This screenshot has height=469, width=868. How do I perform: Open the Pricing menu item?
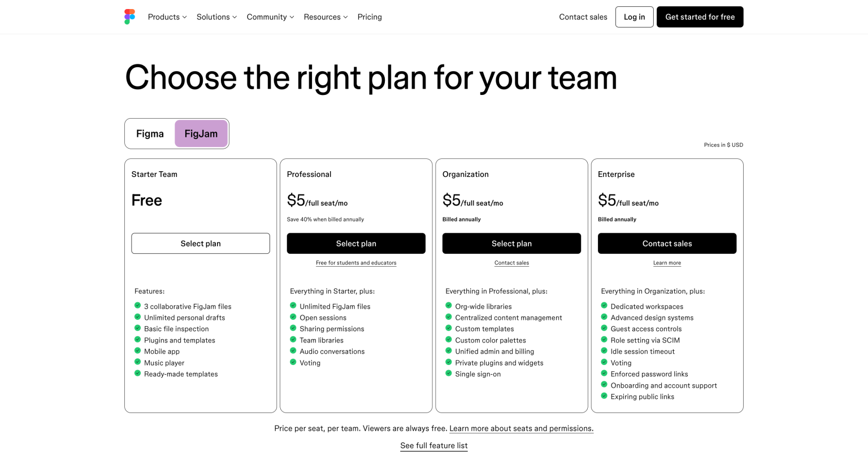(370, 17)
